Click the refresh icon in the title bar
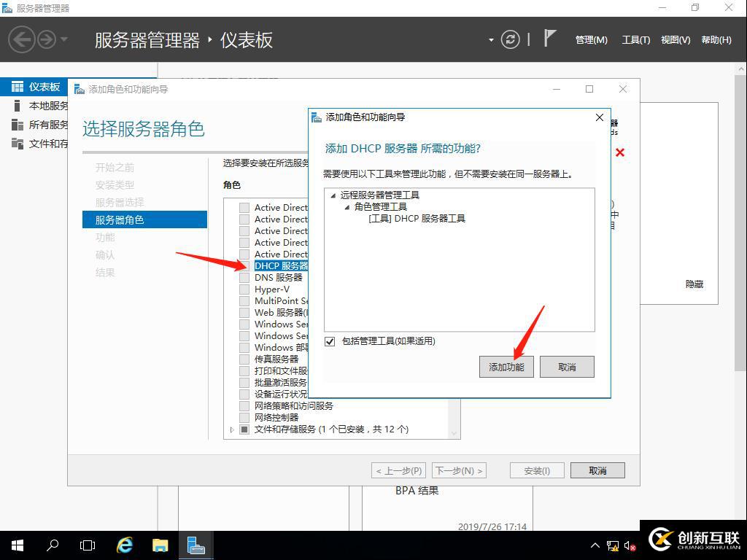This screenshot has width=747, height=560. click(x=510, y=40)
